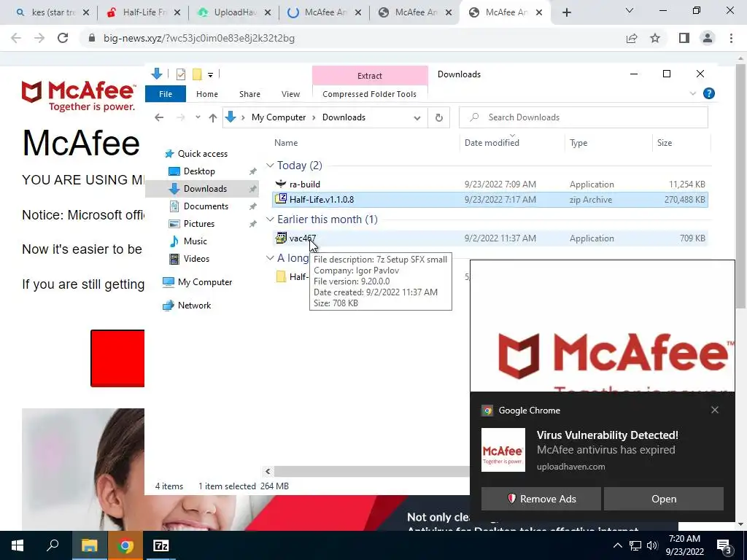Screen dimensions: 747x560
Task: Bookmark this page with the star icon
Action: pos(655,38)
